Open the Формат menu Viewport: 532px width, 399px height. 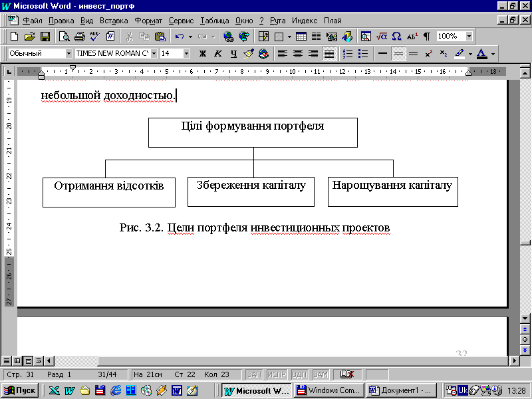148,21
